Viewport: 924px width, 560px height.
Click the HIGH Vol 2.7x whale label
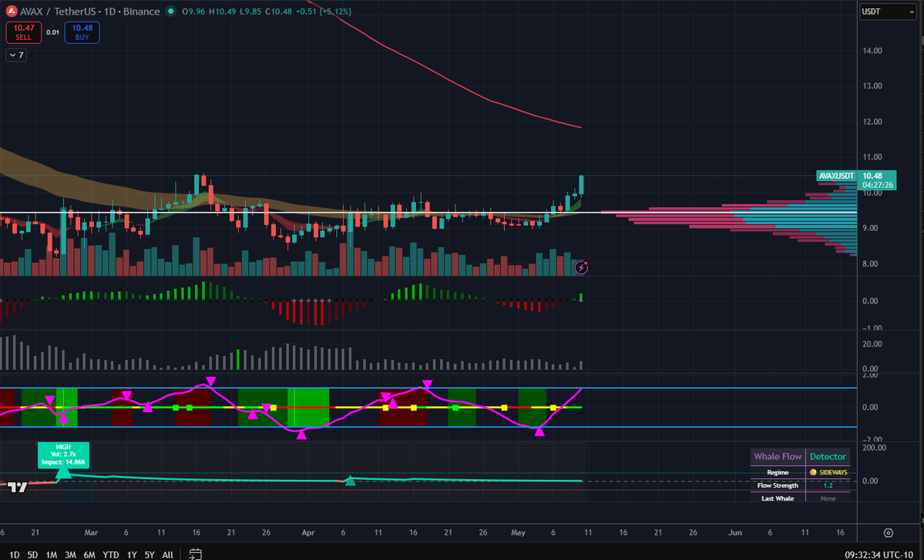coord(63,454)
